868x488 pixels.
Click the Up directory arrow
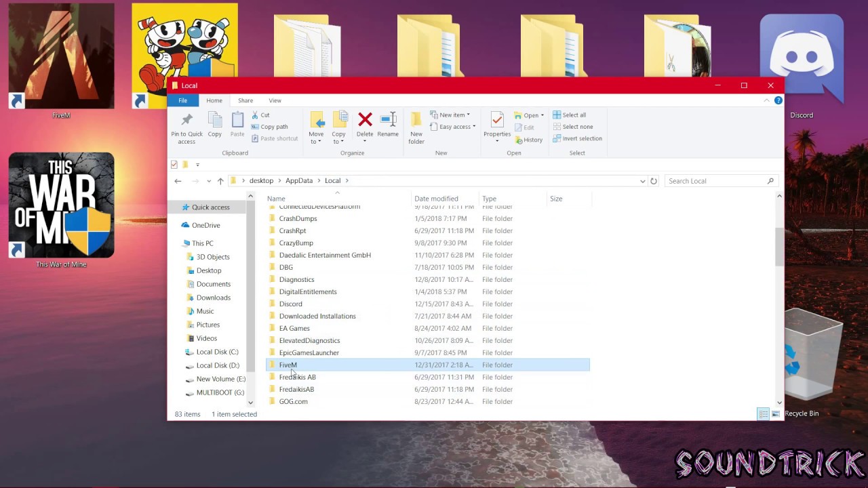point(220,181)
